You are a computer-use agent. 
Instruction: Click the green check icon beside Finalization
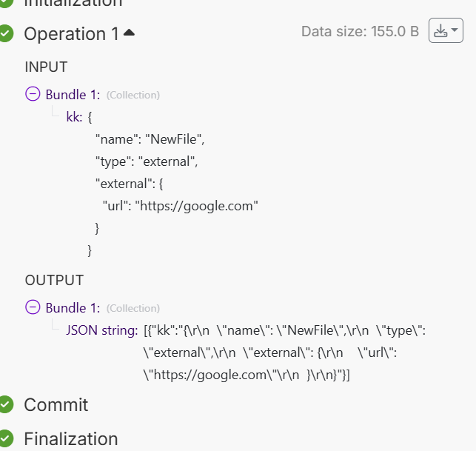(x=7, y=438)
